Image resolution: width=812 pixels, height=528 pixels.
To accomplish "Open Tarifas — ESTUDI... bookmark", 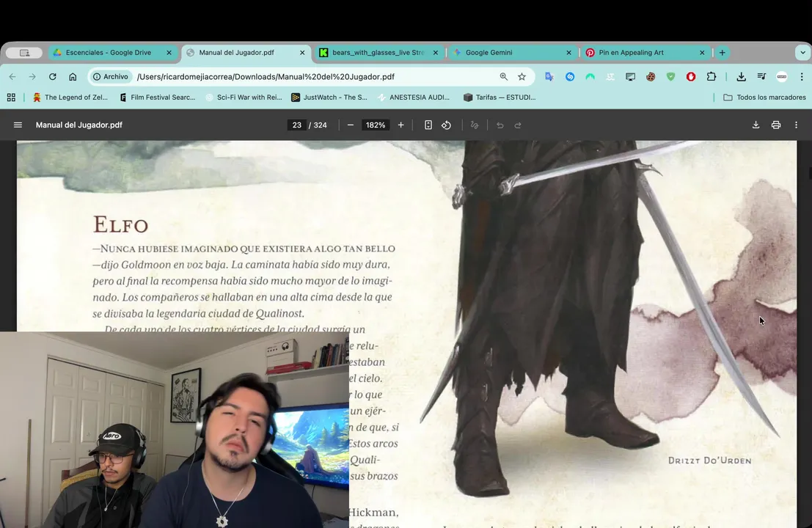I will 500,98.
